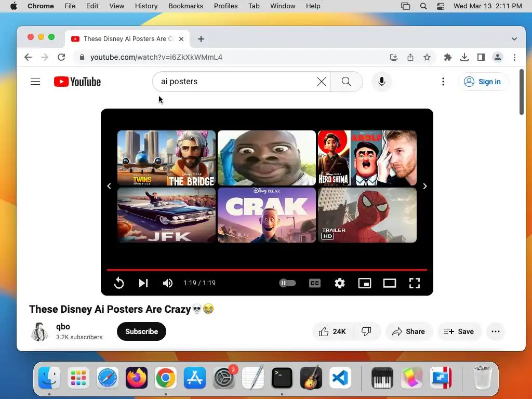
Task: Close the Disney Ai Posters tab
Action: [x=181, y=39]
